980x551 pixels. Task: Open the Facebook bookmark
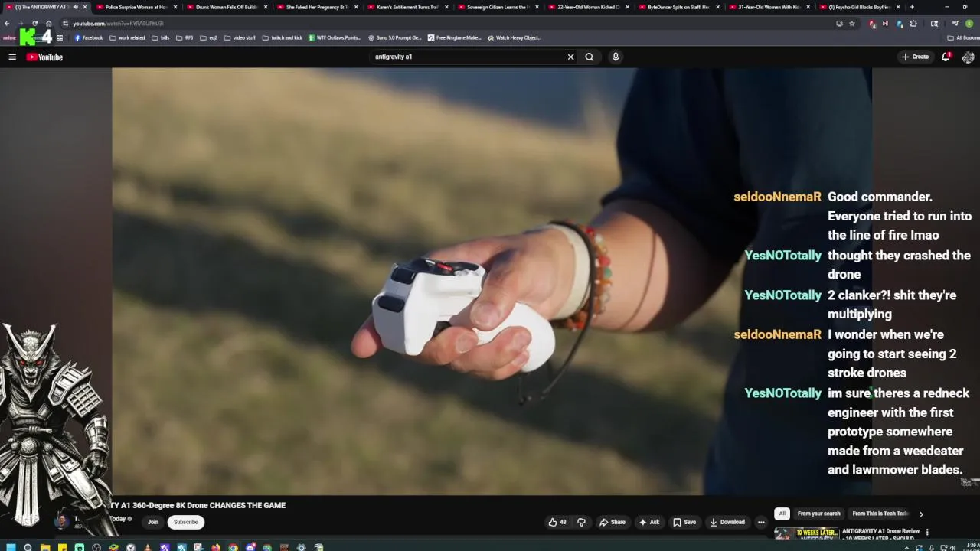click(x=88, y=37)
